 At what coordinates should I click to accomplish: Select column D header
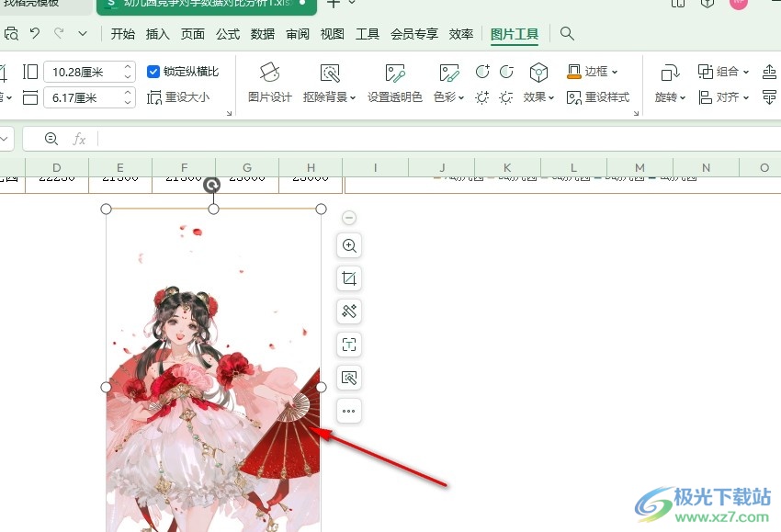57,168
